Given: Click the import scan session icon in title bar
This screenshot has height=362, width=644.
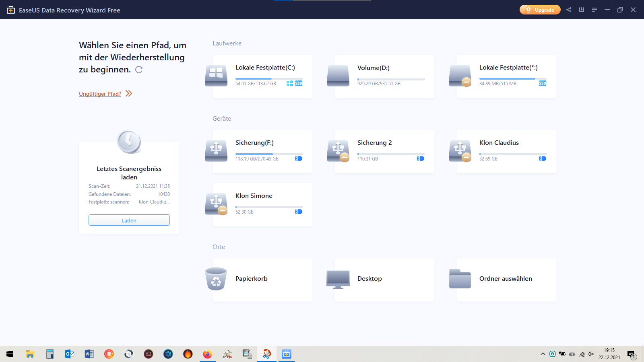Looking at the screenshot, I should [582, 10].
